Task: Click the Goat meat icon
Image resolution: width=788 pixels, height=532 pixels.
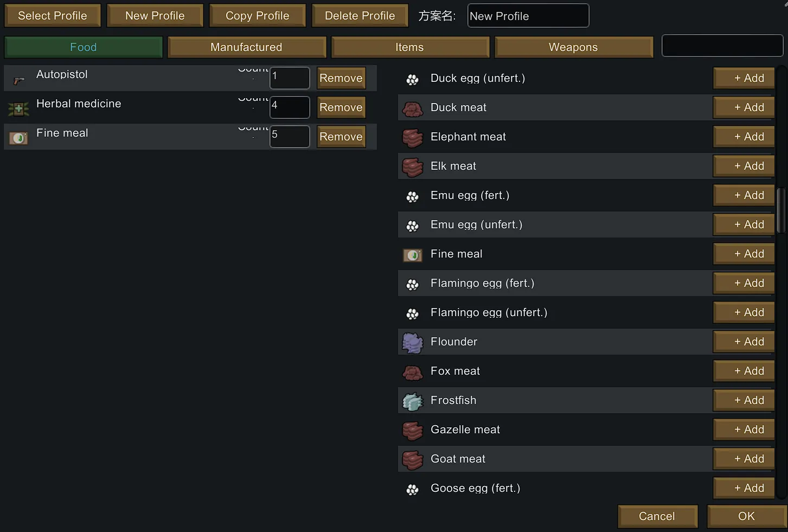Action: 413,460
